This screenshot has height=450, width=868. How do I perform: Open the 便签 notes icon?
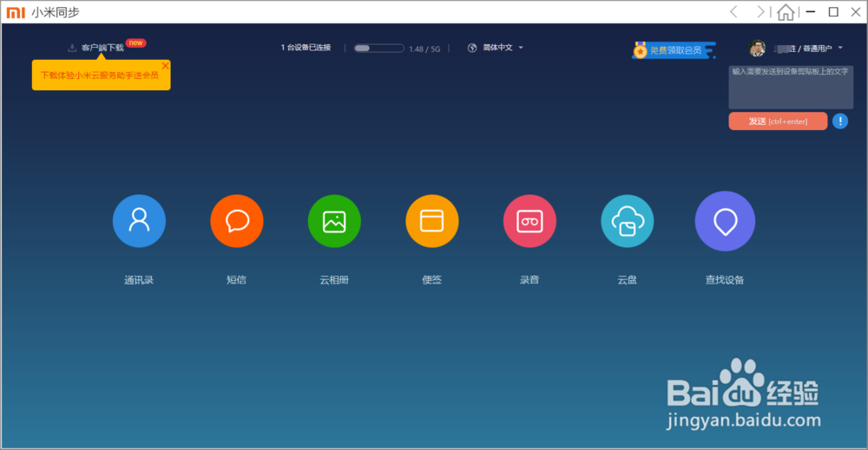(x=431, y=221)
